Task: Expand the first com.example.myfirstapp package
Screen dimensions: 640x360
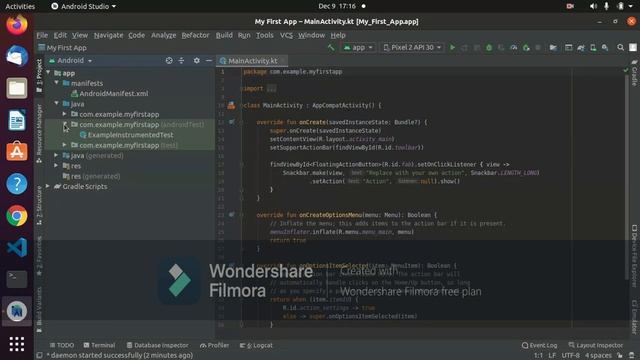Action: [64, 114]
